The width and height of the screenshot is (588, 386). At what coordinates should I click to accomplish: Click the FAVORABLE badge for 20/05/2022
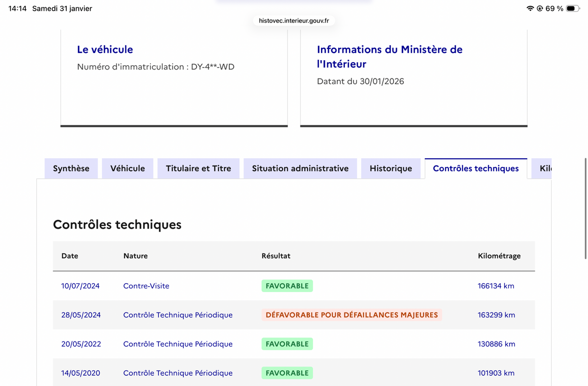click(x=287, y=344)
